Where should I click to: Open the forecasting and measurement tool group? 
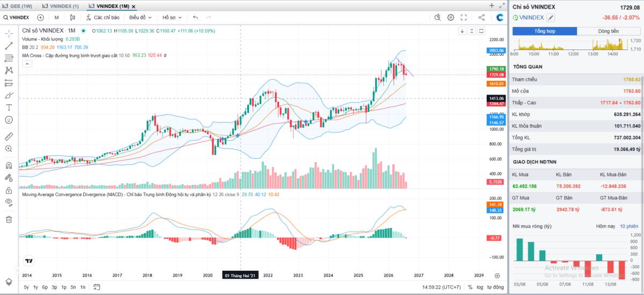tap(9, 83)
